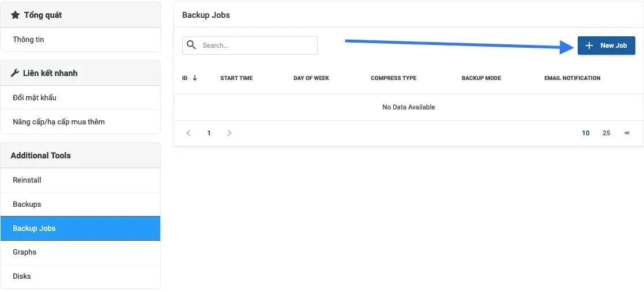Click into the Search field
This screenshot has height=292, width=644.
point(250,45)
